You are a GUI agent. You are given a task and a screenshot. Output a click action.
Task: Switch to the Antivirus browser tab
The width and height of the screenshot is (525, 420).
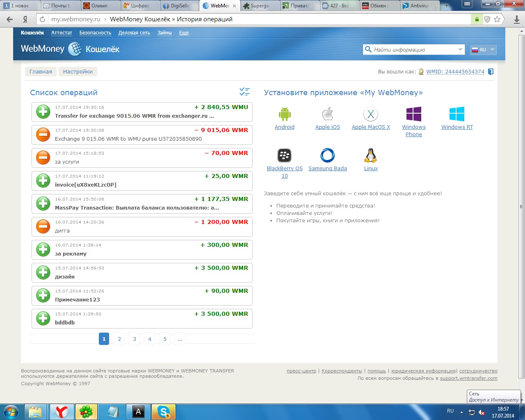point(420,6)
